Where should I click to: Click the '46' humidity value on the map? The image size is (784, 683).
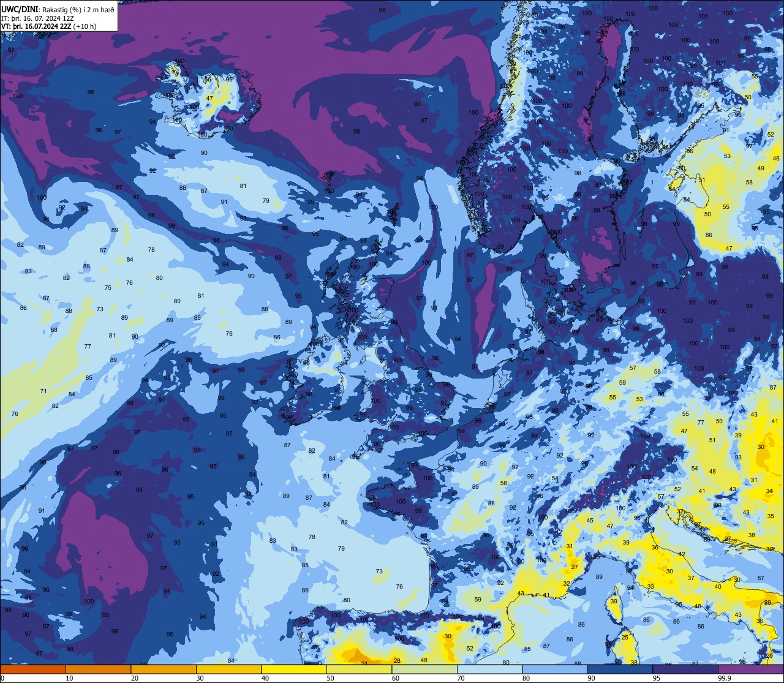[776, 158]
